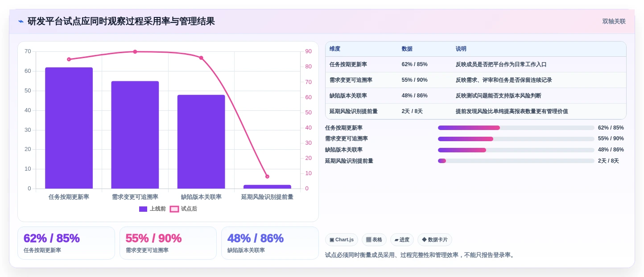Click the 数据 table column header
This screenshot has width=644, height=277.
[424, 49]
